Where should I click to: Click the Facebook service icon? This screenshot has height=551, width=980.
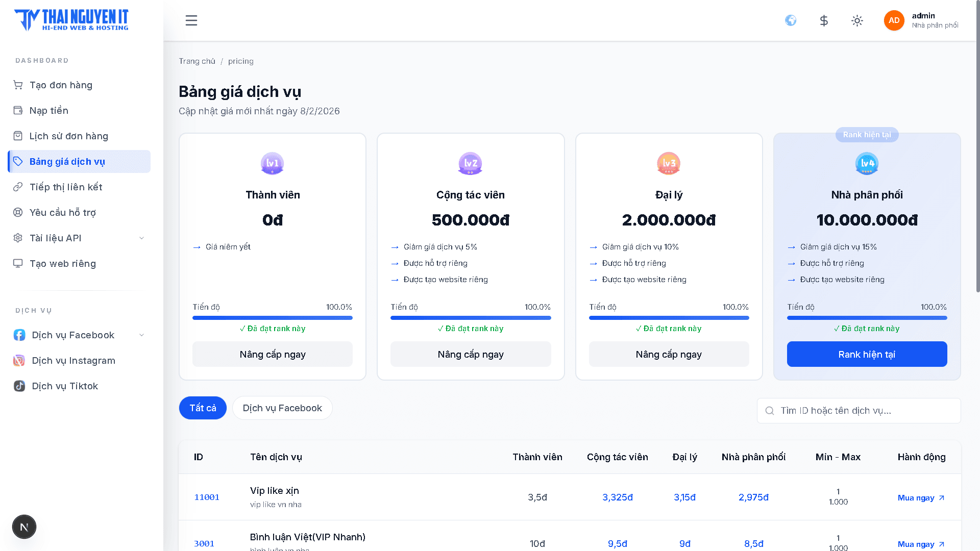point(19,335)
